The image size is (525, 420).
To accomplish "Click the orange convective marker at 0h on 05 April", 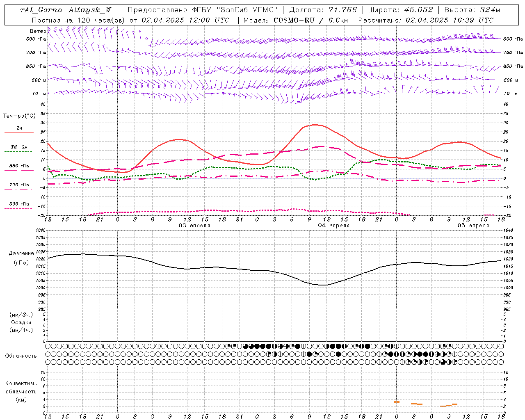I will [x=397, y=402].
